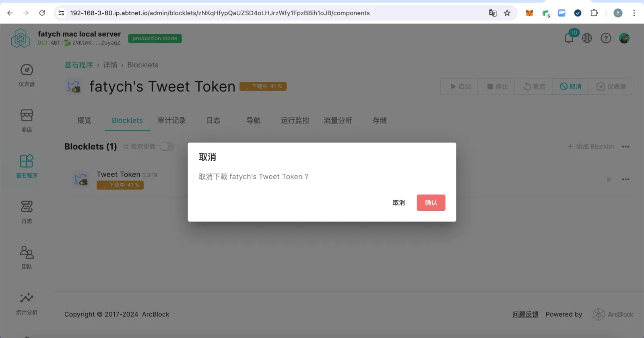
Task: Click the 仪表盘 button in header toolbar
Action: coord(611,87)
